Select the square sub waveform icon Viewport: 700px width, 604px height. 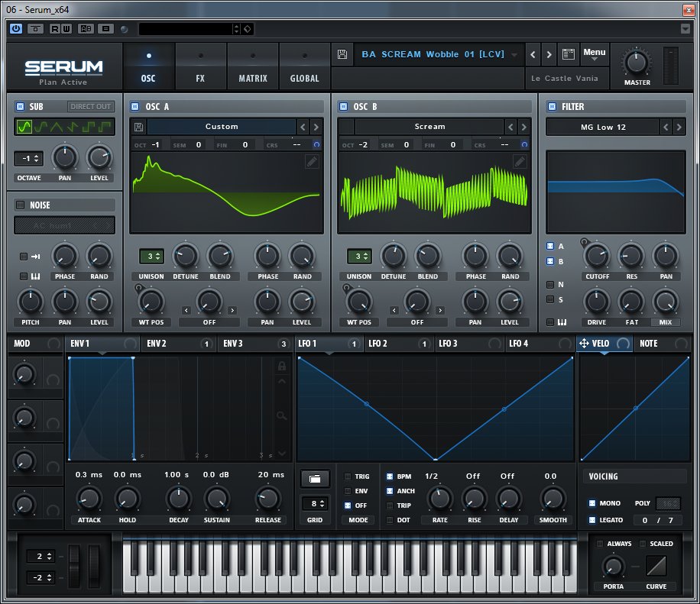89,127
